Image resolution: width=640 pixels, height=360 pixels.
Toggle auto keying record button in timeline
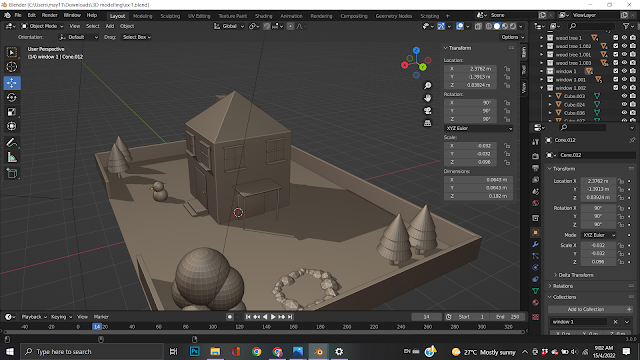(x=230, y=317)
